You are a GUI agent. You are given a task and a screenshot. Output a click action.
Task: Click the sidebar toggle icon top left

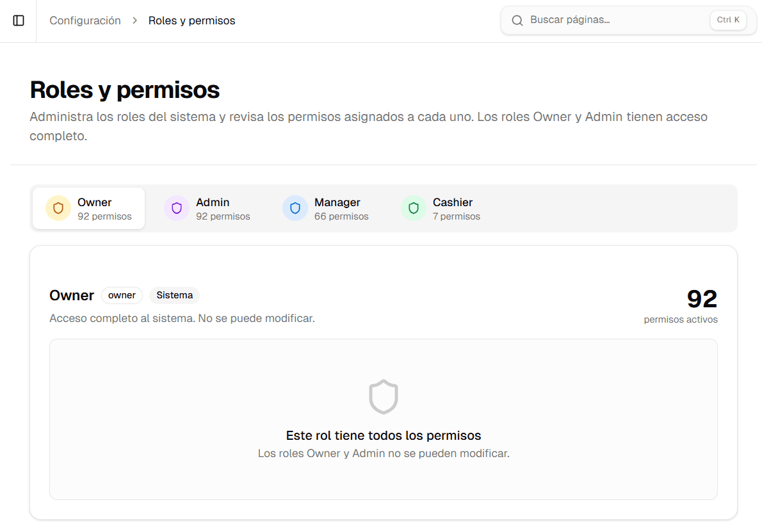[x=18, y=20]
